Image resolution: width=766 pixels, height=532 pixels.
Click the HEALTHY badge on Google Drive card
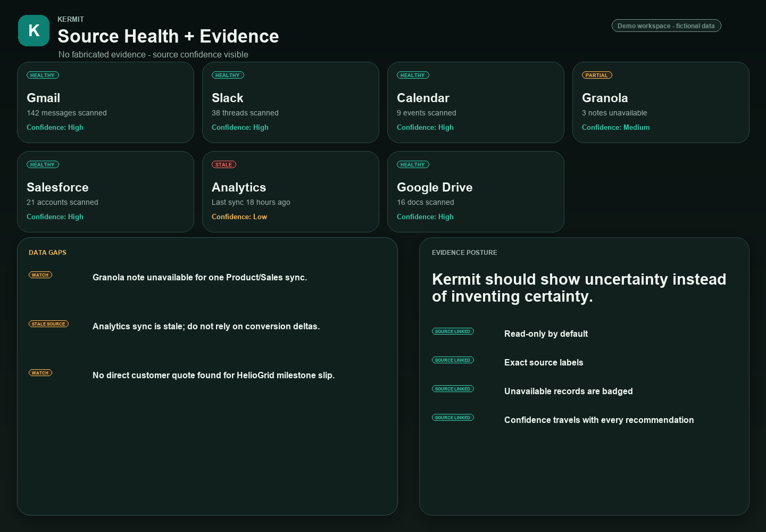click(x=413, y=164)
